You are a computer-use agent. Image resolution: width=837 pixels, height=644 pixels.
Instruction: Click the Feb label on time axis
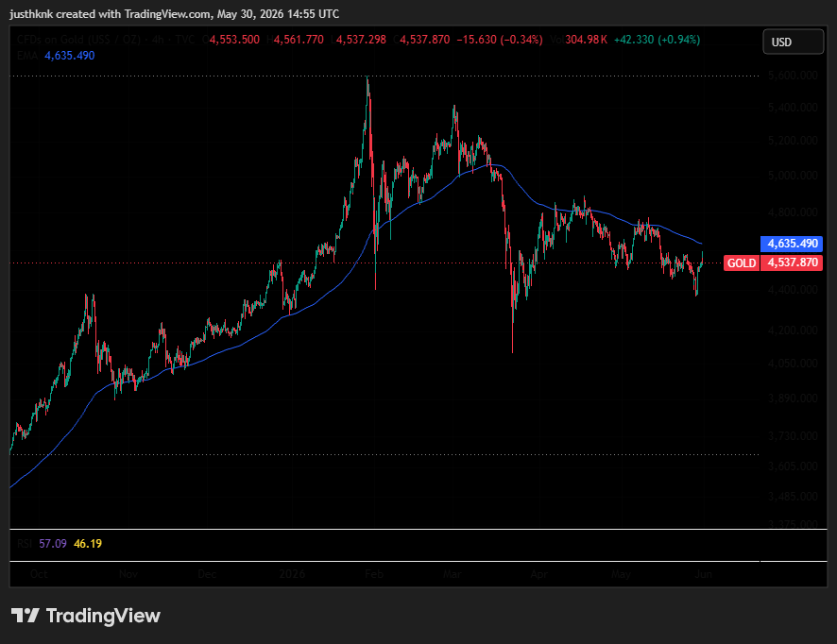point(374,574)
